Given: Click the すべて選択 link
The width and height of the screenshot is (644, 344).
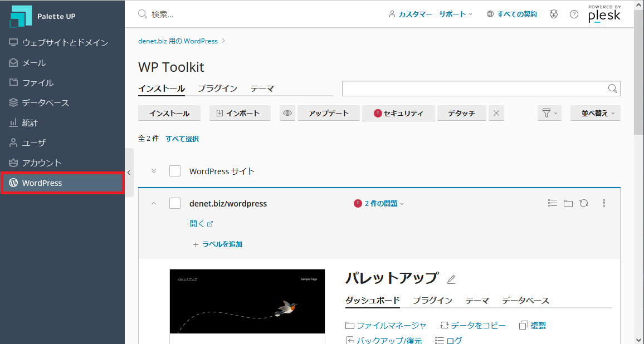Looking at the screenshot, I should point(182,139).
